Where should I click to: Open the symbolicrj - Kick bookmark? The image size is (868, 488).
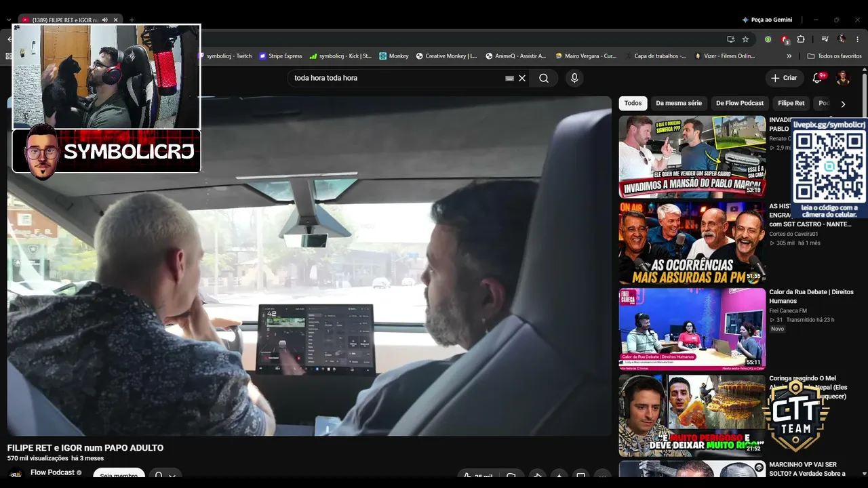click(x=340, y=56)
